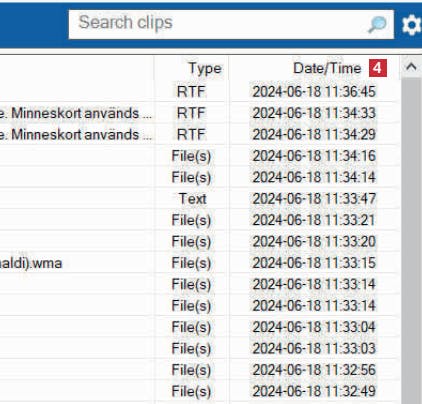Select the File(s) clip from 11:33:03
Screen dimensions: 422x404
(199, 348)
